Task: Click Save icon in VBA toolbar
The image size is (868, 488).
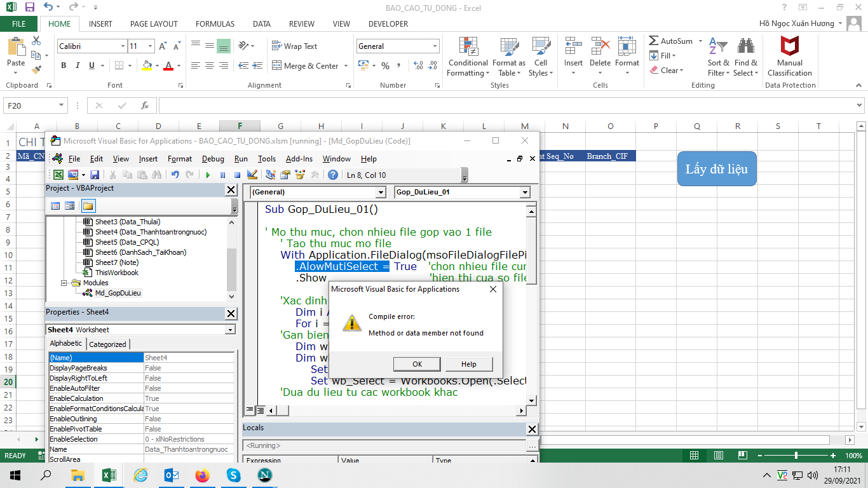Action: pos(95,175)
